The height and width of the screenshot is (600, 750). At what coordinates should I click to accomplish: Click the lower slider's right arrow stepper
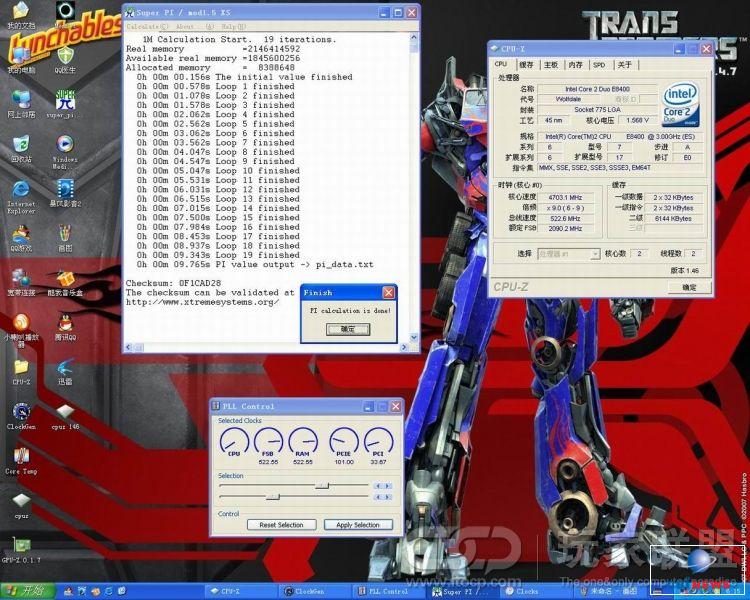tap(388, 497)
